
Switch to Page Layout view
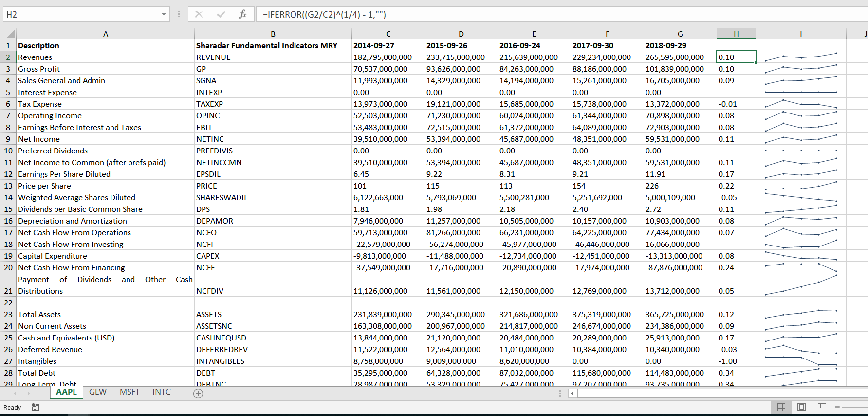pos(802,407)
